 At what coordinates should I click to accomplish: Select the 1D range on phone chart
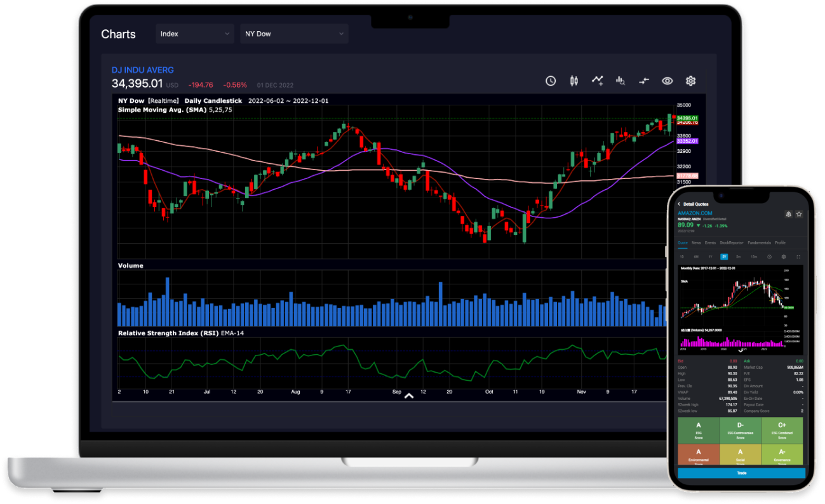681,256
